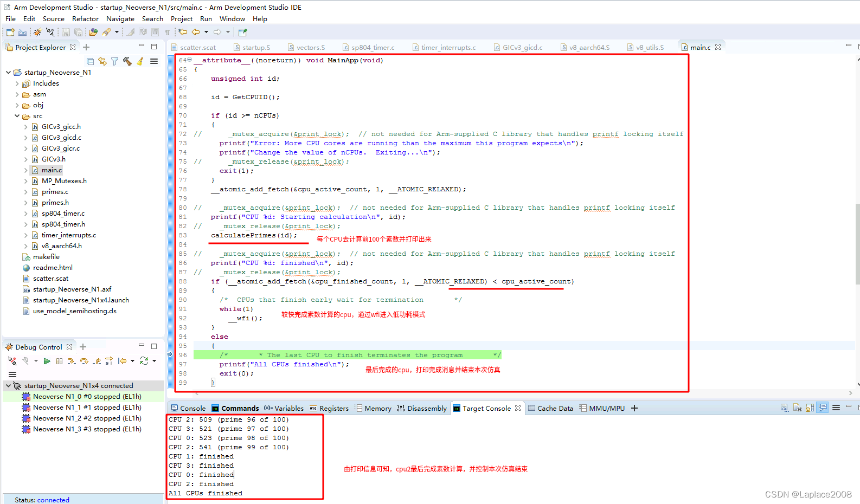Screen dimensions: 860x504
Task: Click the green refresh/reset icon in Debug Control
Action: click(144, 361)
